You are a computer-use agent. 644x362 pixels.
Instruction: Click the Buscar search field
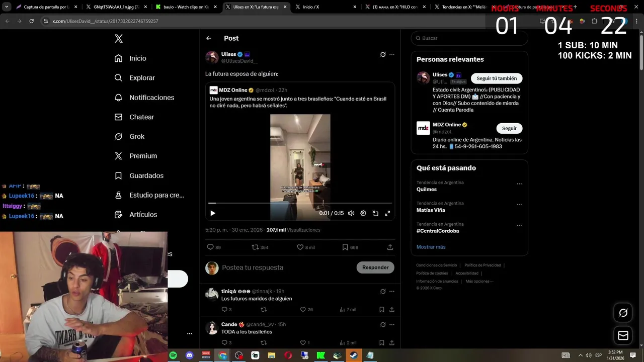469,38
